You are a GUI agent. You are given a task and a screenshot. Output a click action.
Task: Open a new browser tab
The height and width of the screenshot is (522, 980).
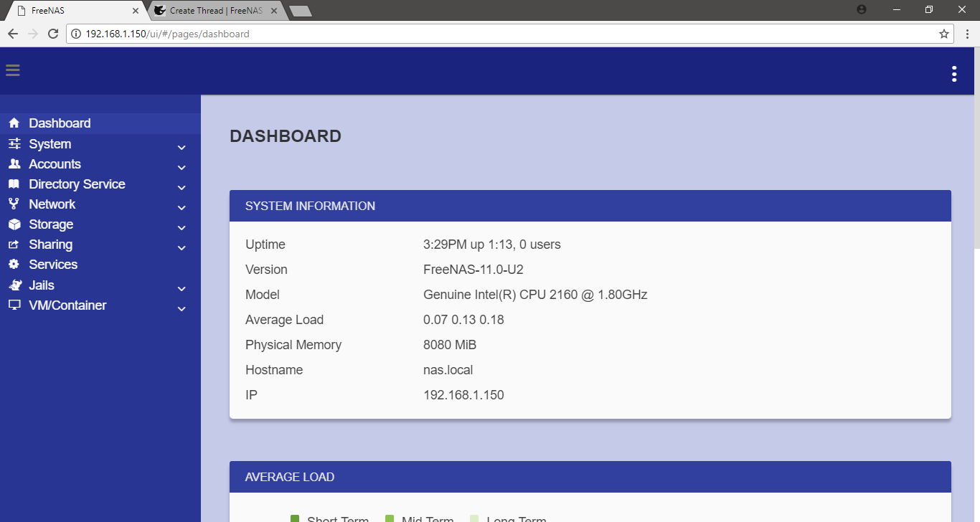[x=300, y=11]
